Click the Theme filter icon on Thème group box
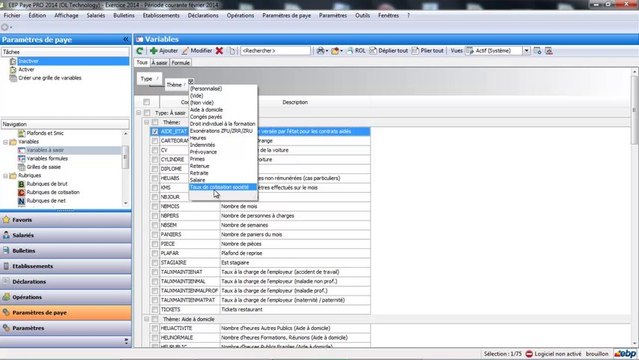The height and width of the screenshot is (360, 639). click(190, 82)
